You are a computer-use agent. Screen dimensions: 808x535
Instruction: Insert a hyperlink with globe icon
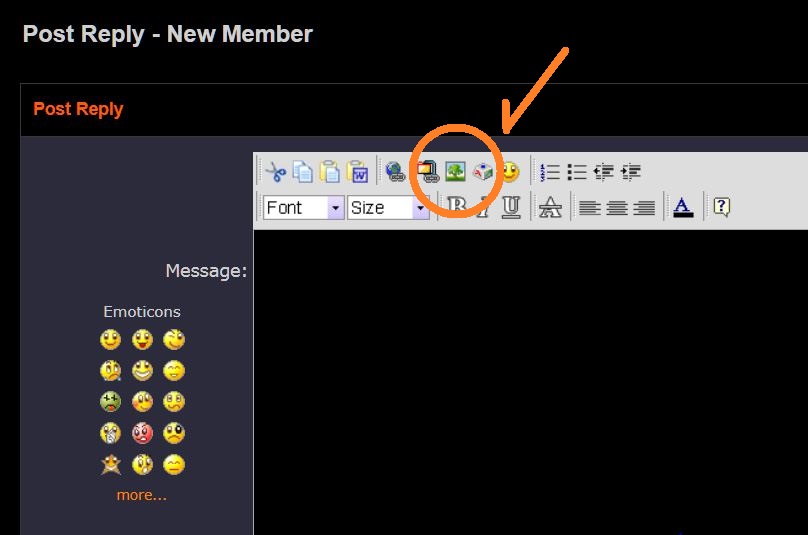[x=395, y=172]
